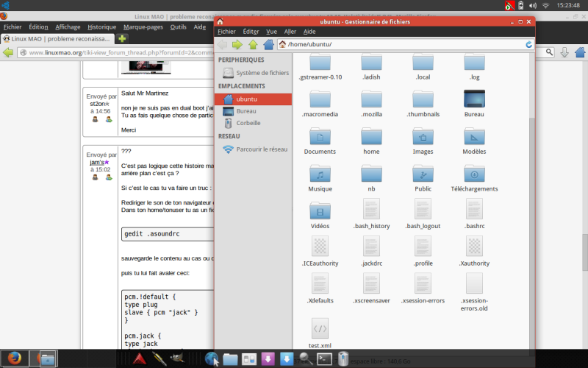
Task: Open battery indicator in top panel
Action: pos(520,5)
